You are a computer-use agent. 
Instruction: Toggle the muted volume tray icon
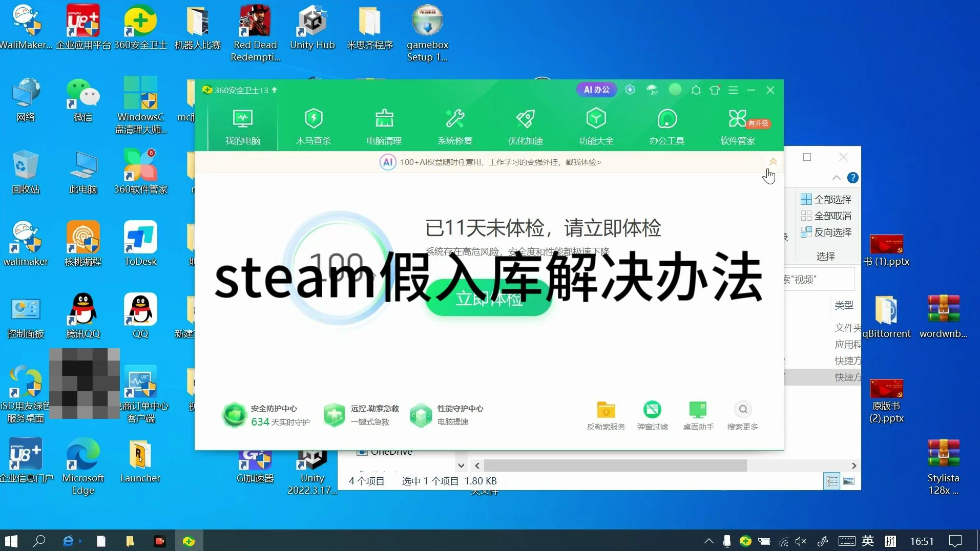click(801, 541)
